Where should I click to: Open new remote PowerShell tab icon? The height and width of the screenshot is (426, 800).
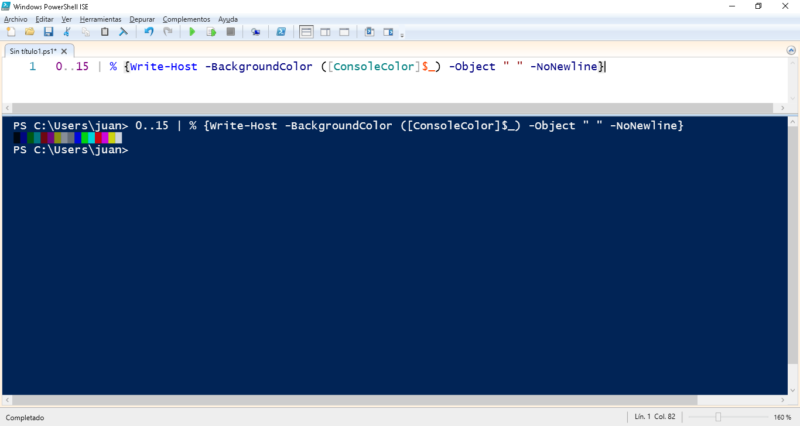(x=256, y=32)
